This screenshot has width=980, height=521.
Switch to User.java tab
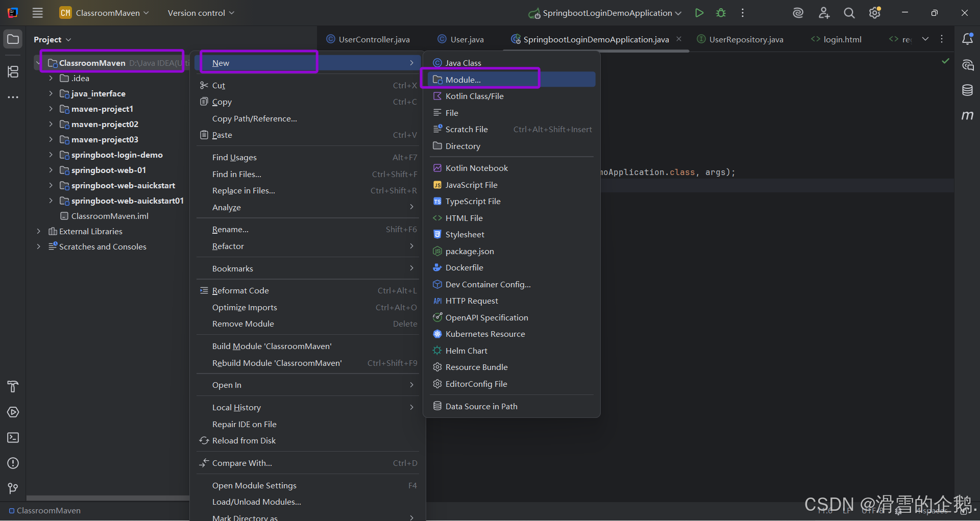click(461, 39)
